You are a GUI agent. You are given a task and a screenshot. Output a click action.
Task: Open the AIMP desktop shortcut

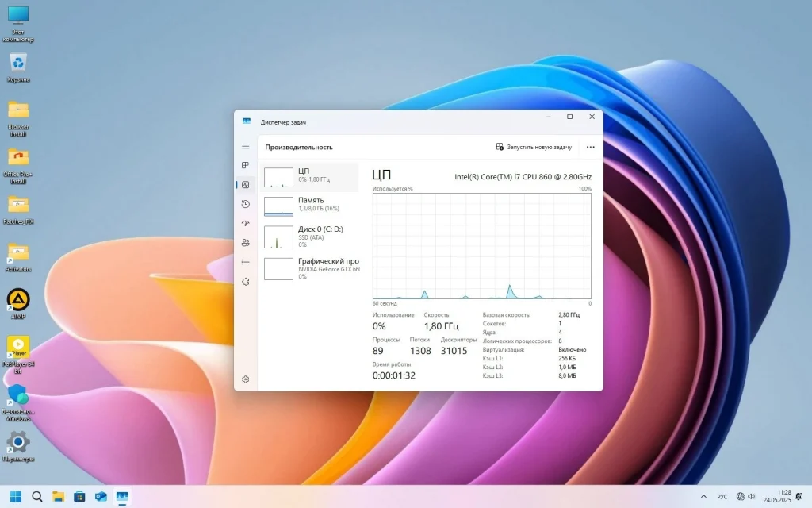pos(17,302)
